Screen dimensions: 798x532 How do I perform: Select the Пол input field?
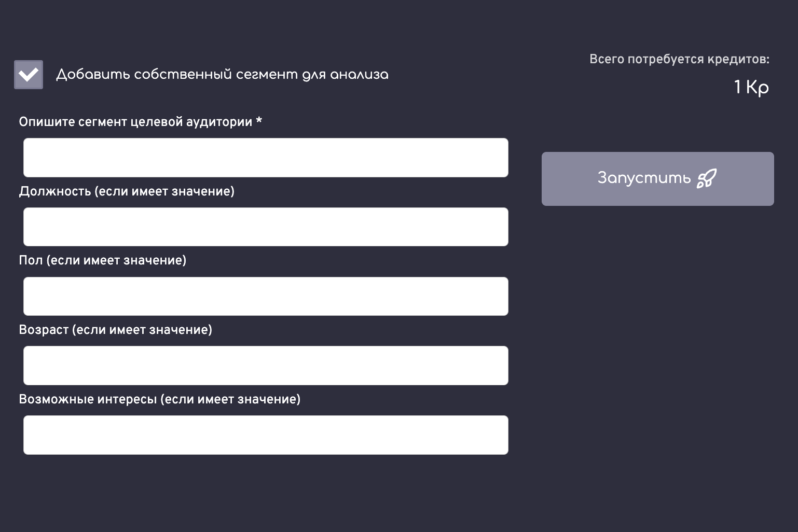266,296
